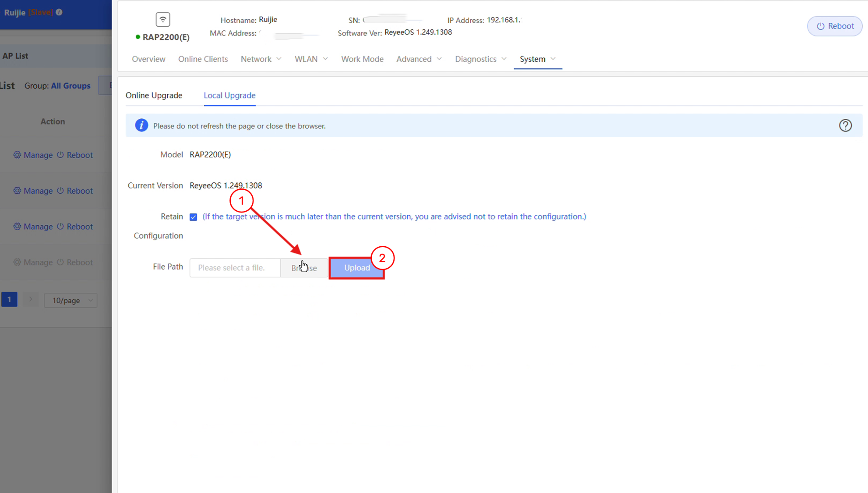
Task: Open the 10/page page-size dropdown
Action: (71, 300)
